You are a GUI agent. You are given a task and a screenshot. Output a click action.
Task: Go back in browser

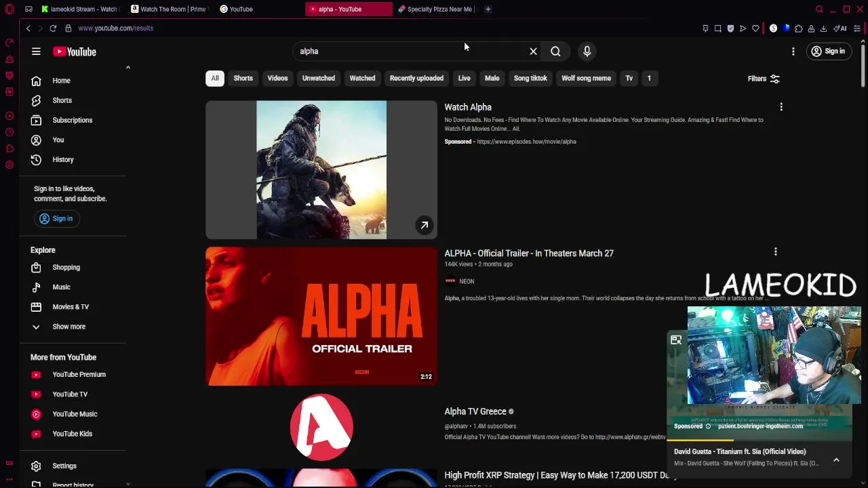click(28, 28)
